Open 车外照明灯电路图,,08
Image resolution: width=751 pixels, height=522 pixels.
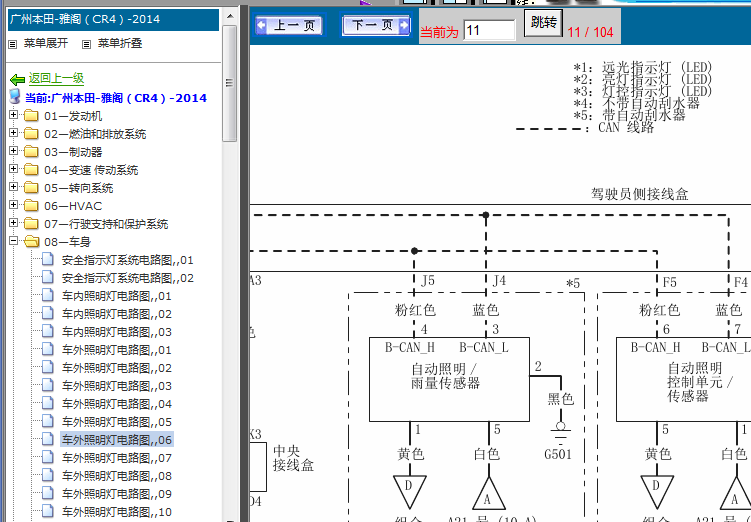[116, 476]
